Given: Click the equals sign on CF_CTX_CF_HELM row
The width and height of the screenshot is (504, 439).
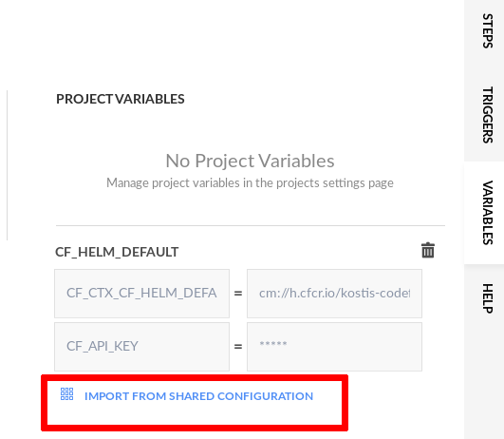Looking at the screenshot, I should point(238,294).
